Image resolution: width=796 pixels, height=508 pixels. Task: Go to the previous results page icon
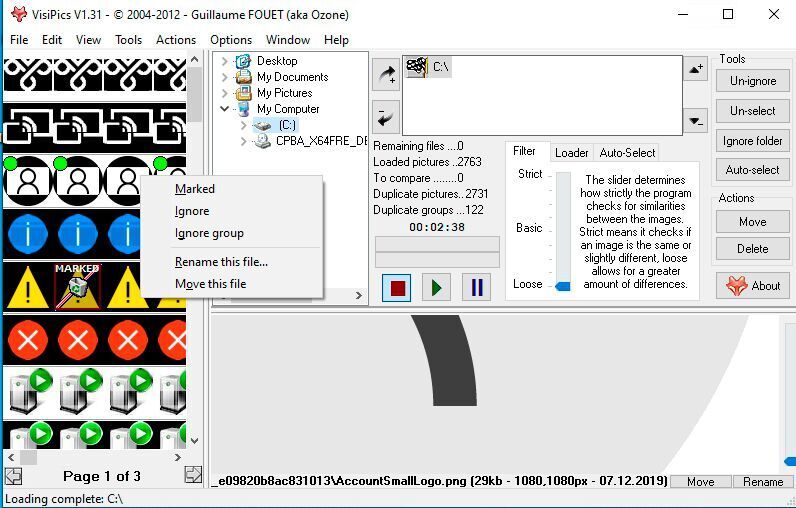(14, 476)
